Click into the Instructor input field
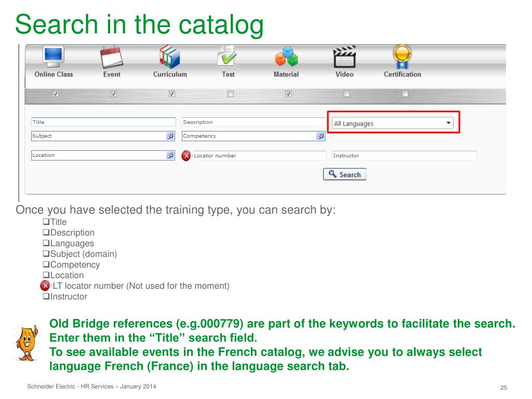Viewport: 532px width, 399px height. point(404,156)
